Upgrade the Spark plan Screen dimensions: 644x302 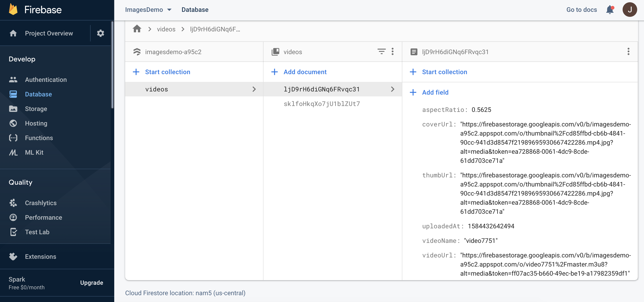click(91, 282)
